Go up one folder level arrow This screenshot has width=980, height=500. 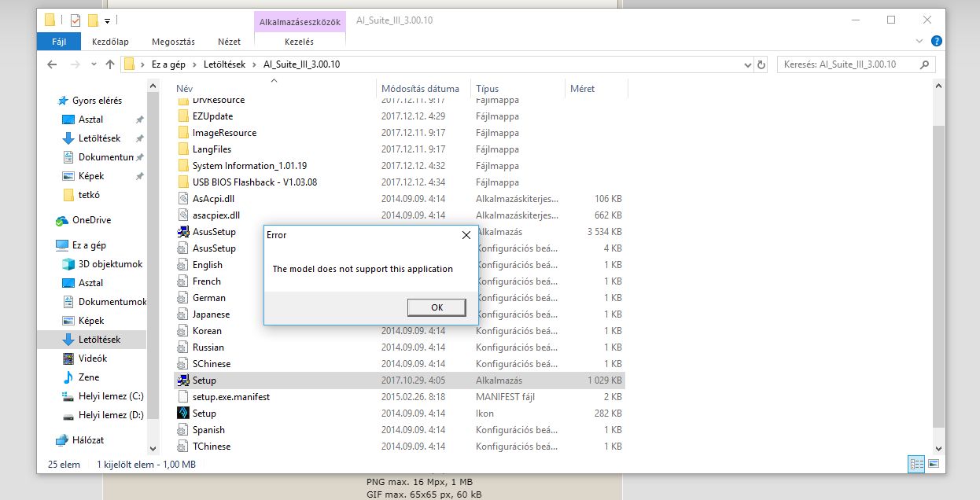110,64
